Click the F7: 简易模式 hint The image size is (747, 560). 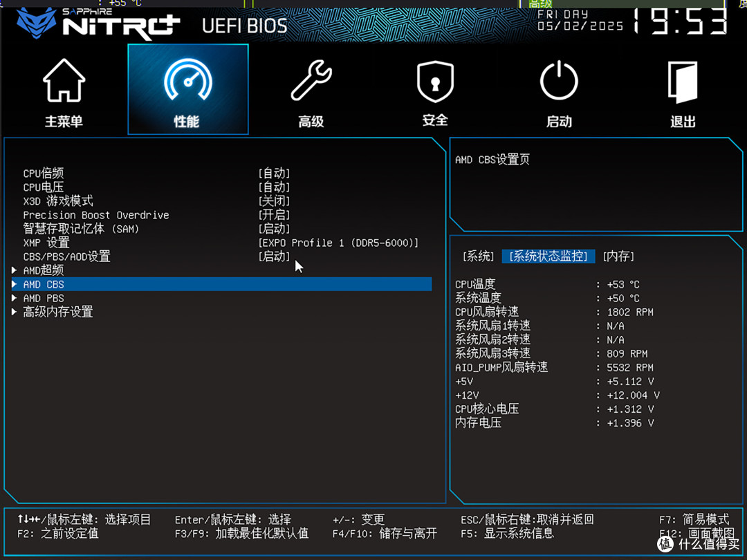pos(694,519)
